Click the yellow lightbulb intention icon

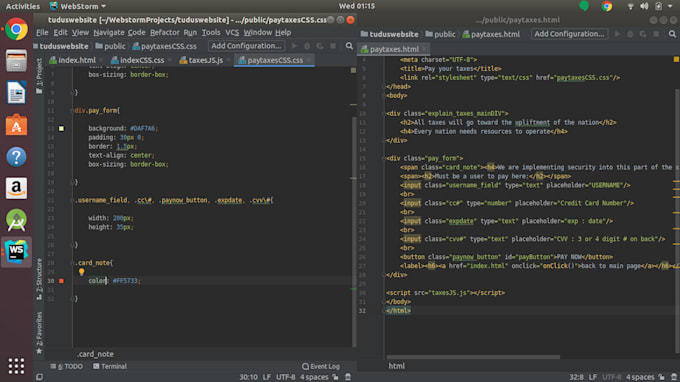coord(81,272)
